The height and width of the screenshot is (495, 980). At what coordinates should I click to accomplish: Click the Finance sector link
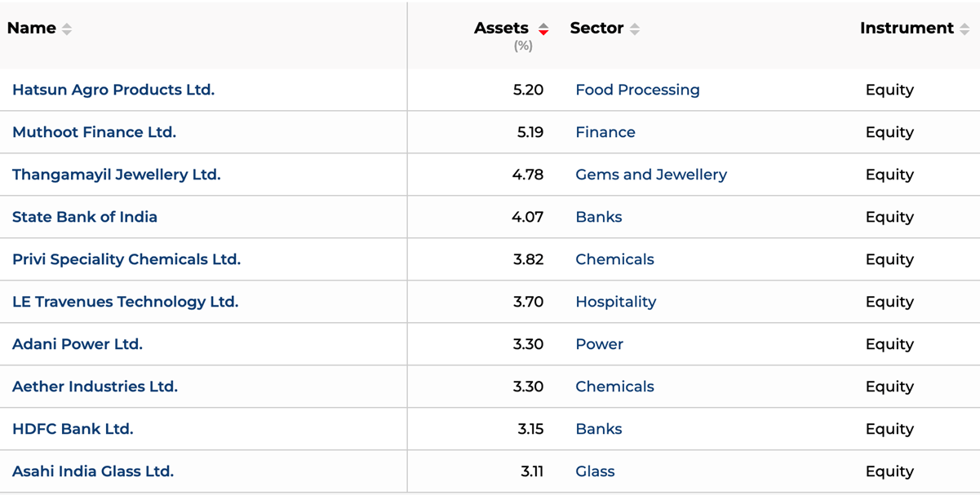pyautogui.click(x=605, y=132)
